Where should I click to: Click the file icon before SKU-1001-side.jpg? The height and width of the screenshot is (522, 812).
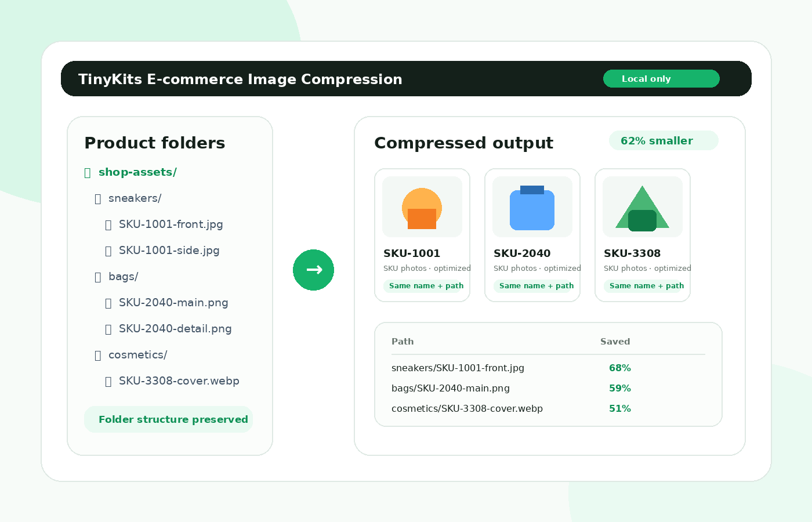click(108, 251)
